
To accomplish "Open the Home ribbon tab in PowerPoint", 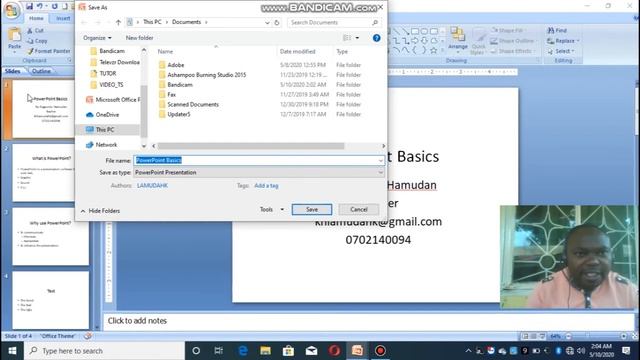I will 36,18.
